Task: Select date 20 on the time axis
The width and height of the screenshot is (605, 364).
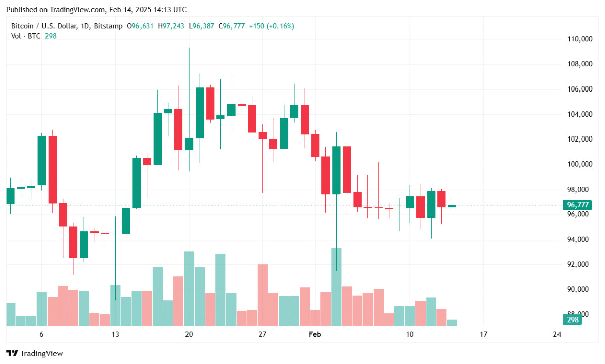Action: point(189,334)
